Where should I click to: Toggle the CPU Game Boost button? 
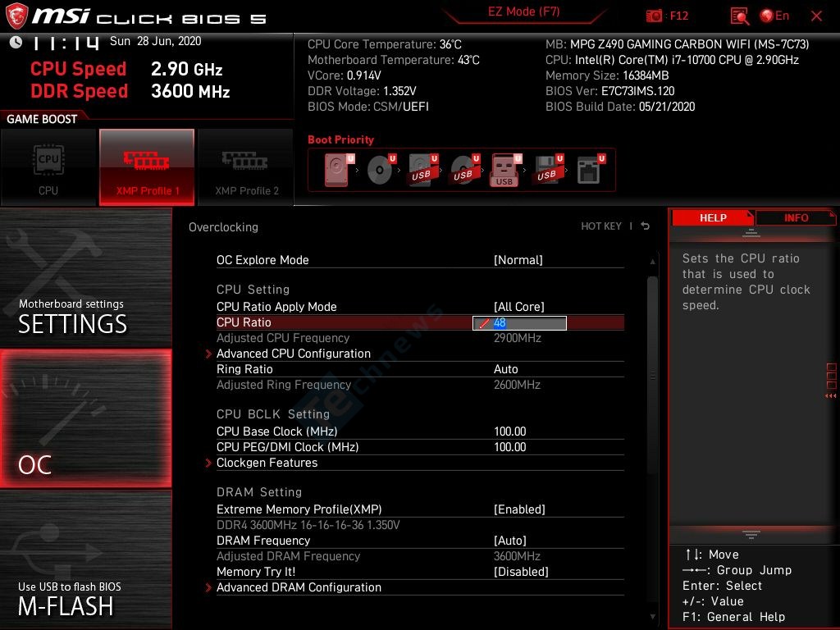pos(48,167)
